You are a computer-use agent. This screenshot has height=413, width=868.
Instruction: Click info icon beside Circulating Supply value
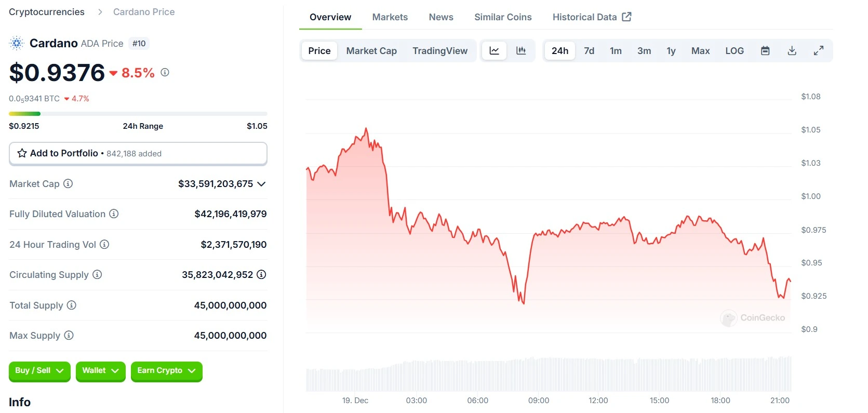click(261, 274)
